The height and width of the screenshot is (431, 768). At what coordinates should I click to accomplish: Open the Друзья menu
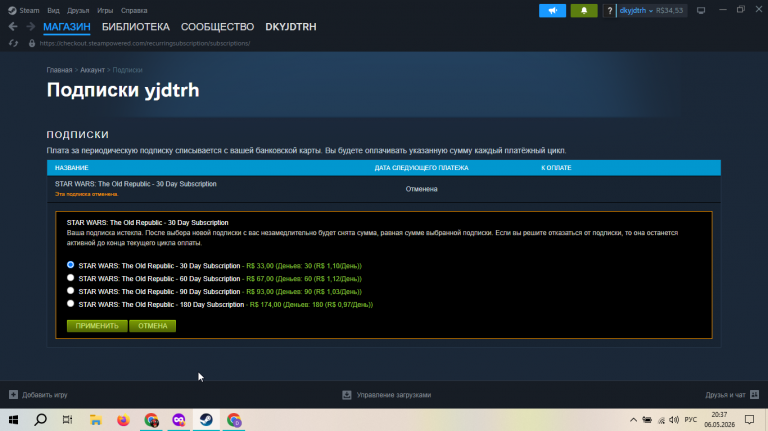[78, 10]
